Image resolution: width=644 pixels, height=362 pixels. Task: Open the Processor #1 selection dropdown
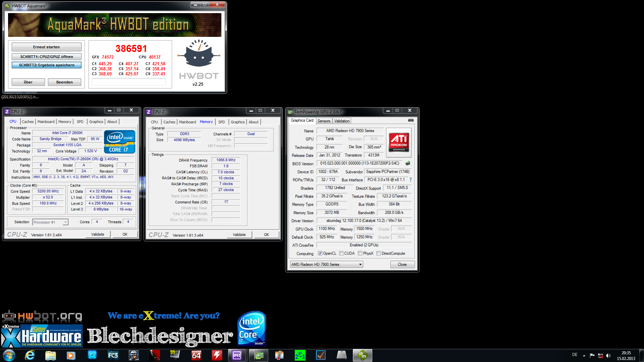click(50, 222)
